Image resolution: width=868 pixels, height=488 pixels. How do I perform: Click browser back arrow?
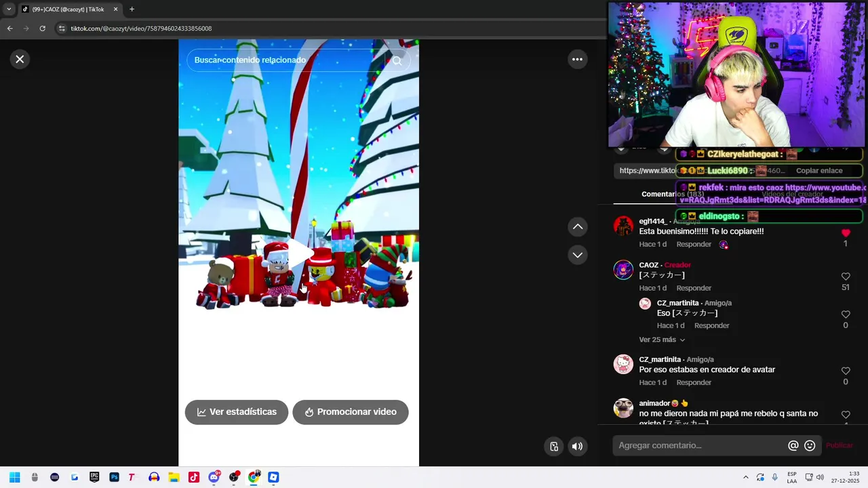tap(9, 28)
